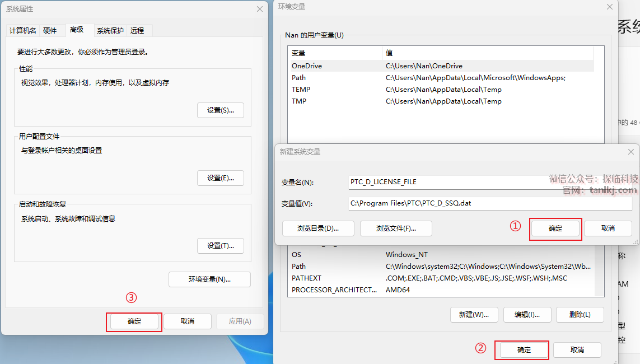Cancel the 系统属性 window
Image resolution: width=640 pixels, height=364 pixels.
point(188,321)
